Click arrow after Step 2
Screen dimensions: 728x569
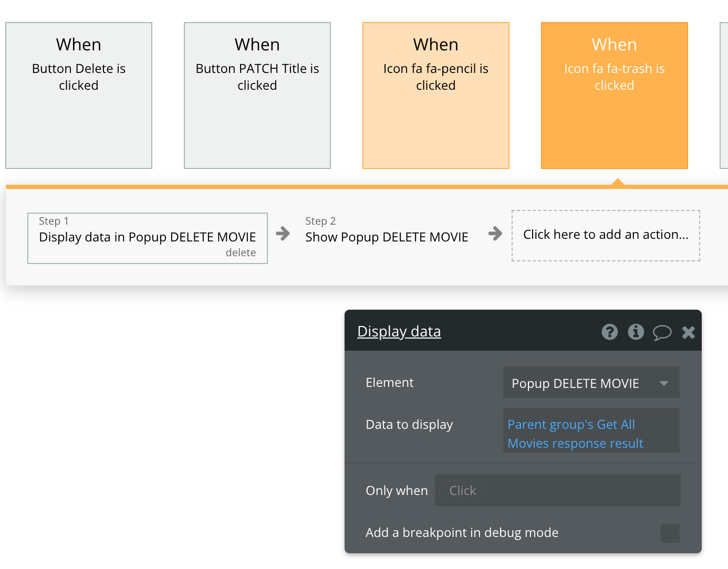coord(495,234)
